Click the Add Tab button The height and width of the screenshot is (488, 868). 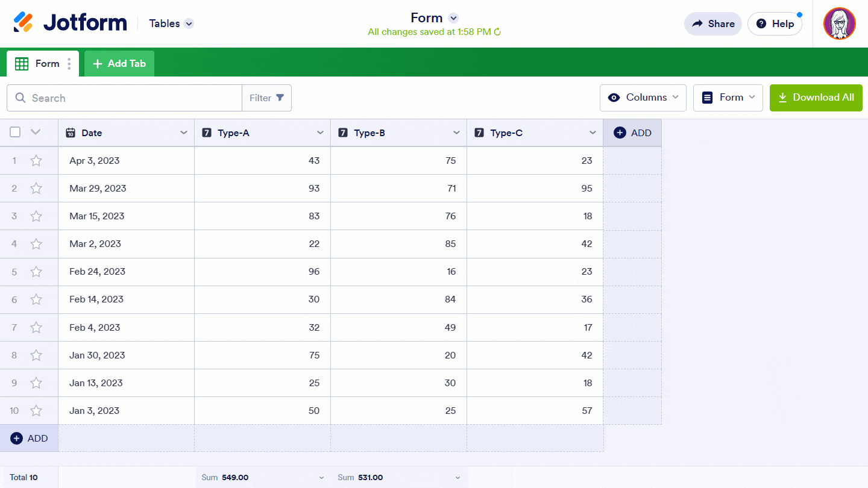coord(119,63)
